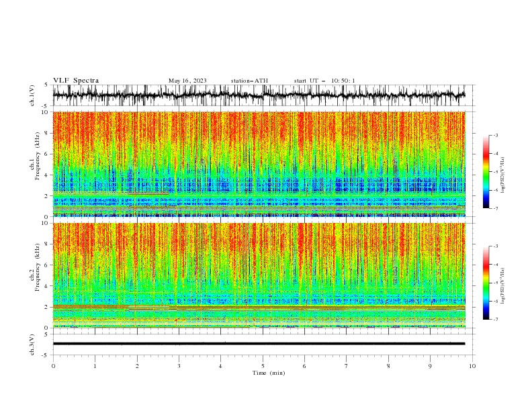
Task: Click the date 'May 16, 2023'
Action: tap(187, 81)
